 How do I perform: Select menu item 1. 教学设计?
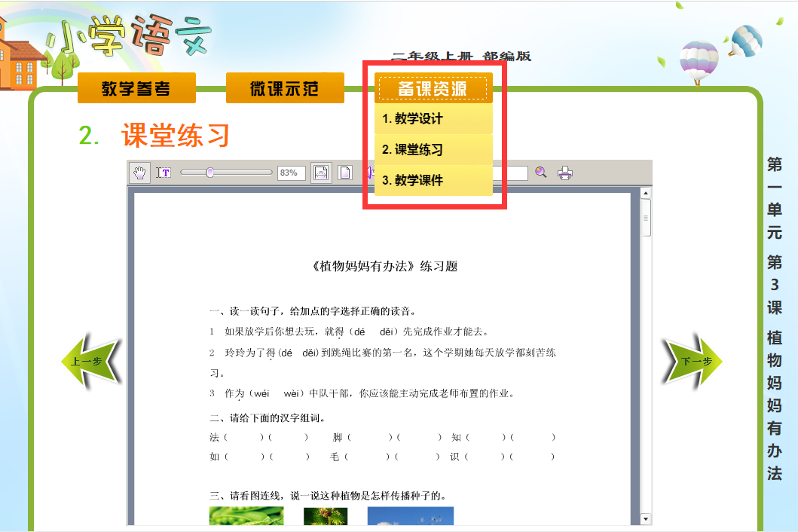[x=433, y=118]
